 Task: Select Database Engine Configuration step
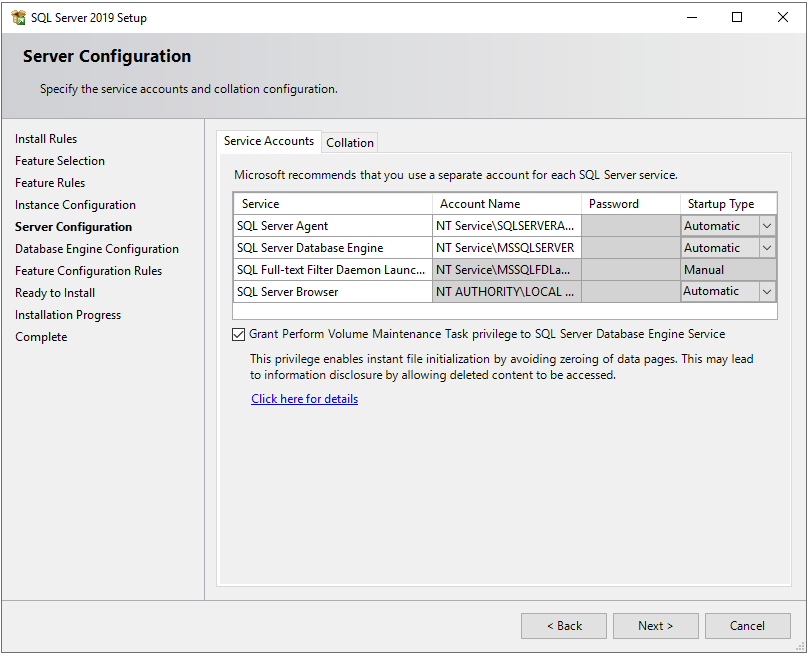(96, 248)
